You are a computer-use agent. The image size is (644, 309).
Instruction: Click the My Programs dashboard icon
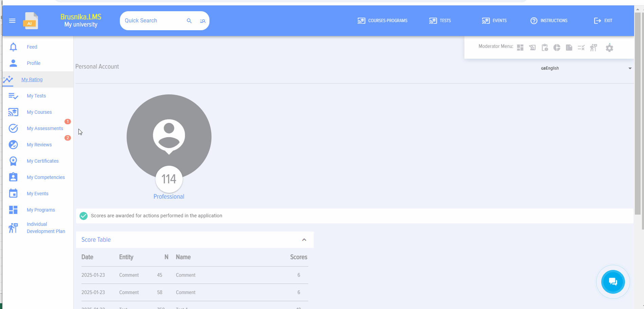(x=13, y=210)
